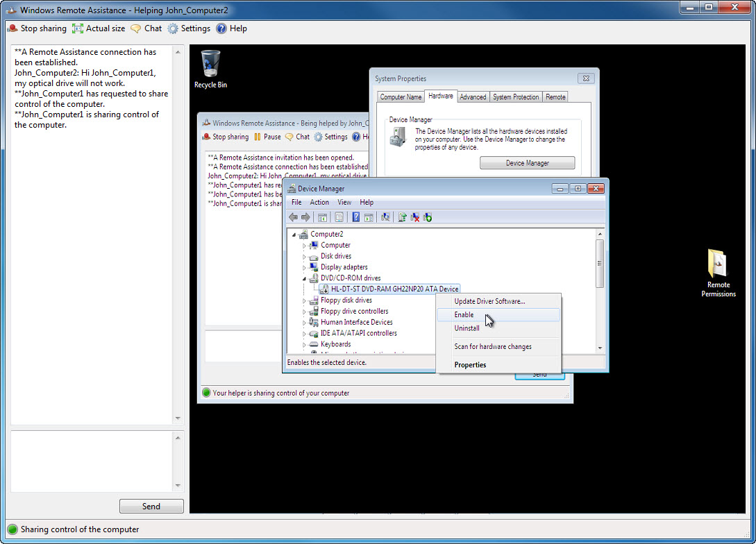Select the Display adapters tree row
756x544 pixels.
point(344,267)
